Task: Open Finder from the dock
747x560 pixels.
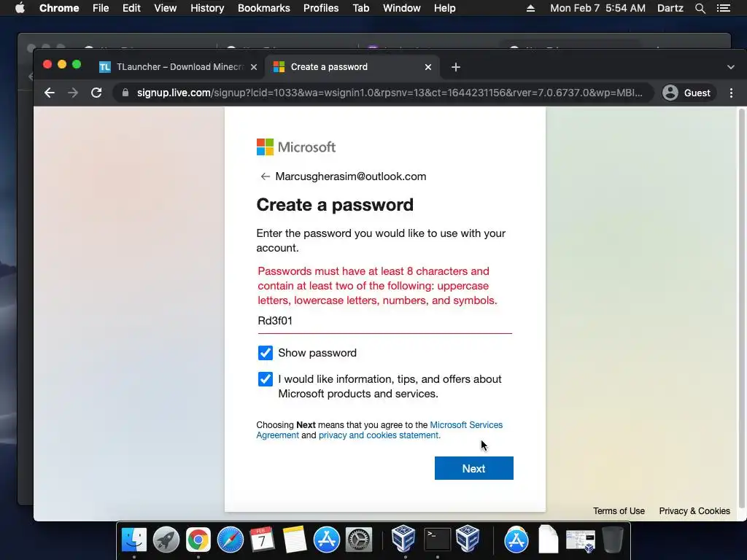Action: [x=134, y=540]
